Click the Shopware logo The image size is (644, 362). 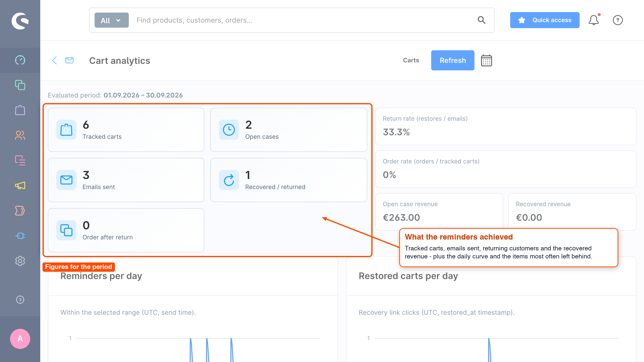pyautogui.click(x=20, y=21)
